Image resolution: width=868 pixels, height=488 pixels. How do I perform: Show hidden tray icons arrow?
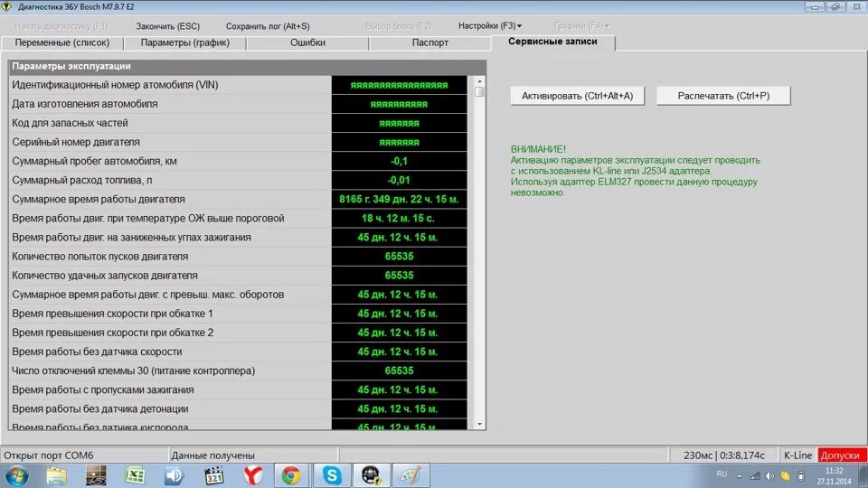tap(739, 476)
